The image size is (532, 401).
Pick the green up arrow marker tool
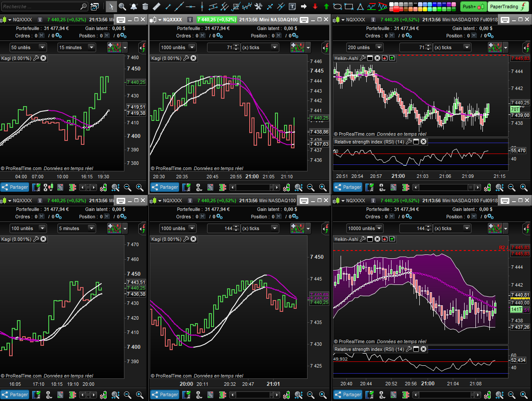click(326, 7)
